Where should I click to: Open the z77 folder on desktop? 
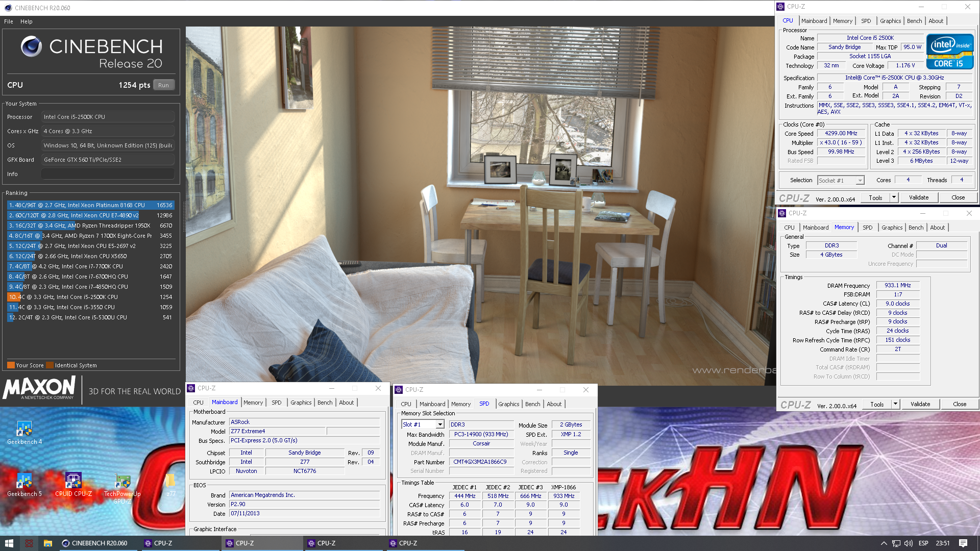click(170, 484)
